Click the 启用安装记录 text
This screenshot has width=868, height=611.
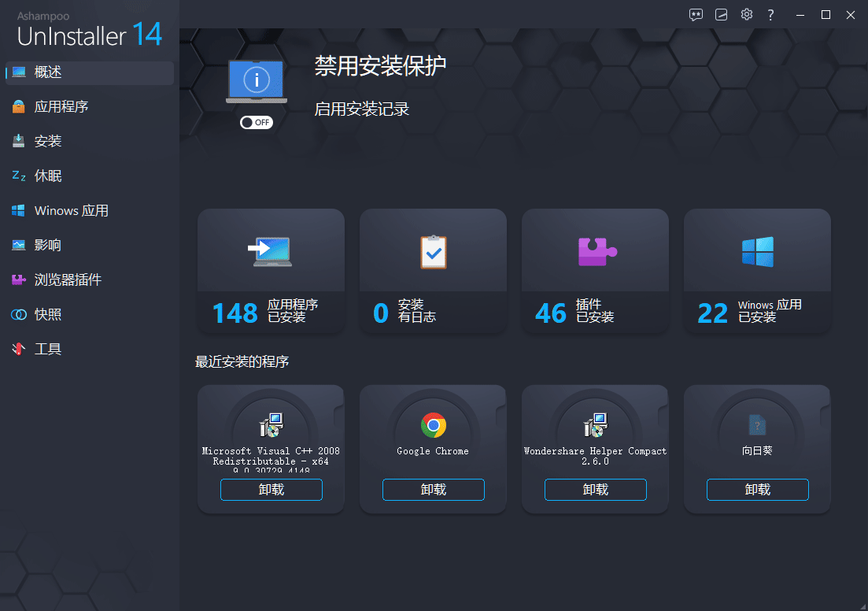tap(362, 109)
